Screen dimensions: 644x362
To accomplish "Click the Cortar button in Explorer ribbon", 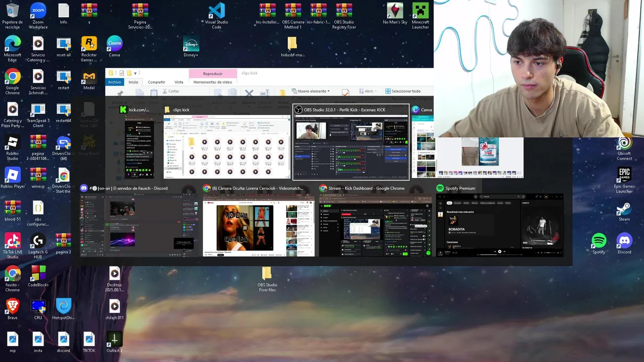I will [x=170, y=91].
